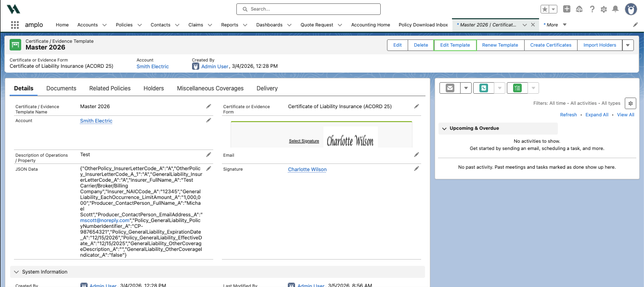Click the pencil to edit navigation bar
Screen dimensions: 644x287
tap(635, 25)
